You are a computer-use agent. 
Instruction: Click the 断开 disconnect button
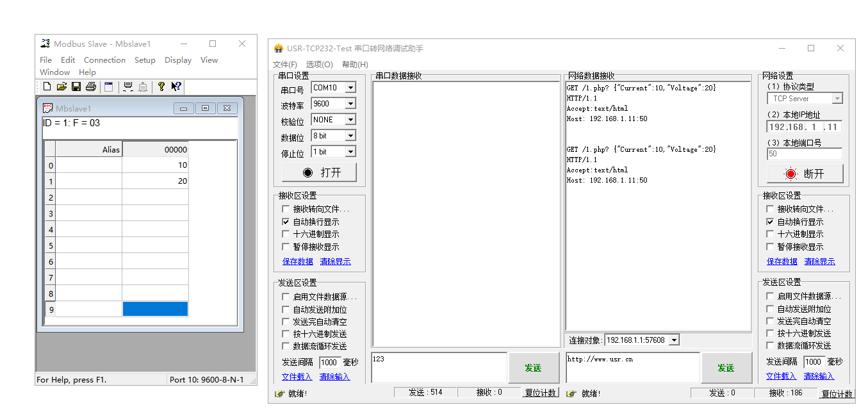pyautogui.click(x=805, y=174)
